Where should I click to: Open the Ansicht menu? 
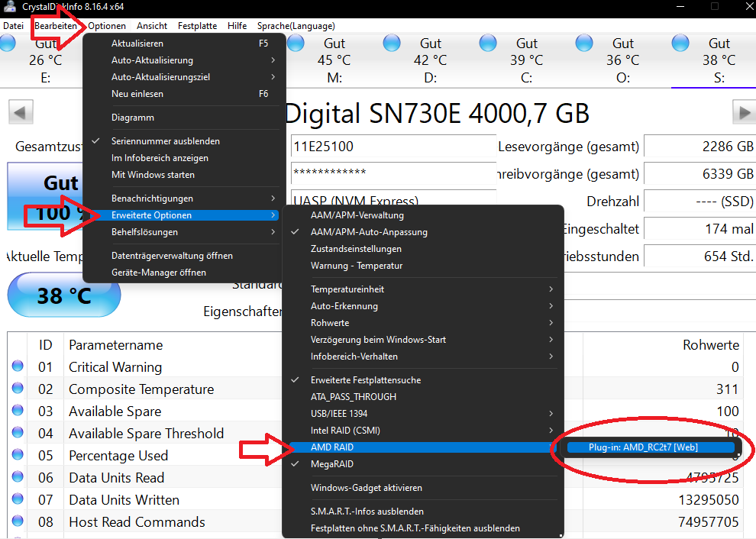(152, 26)
